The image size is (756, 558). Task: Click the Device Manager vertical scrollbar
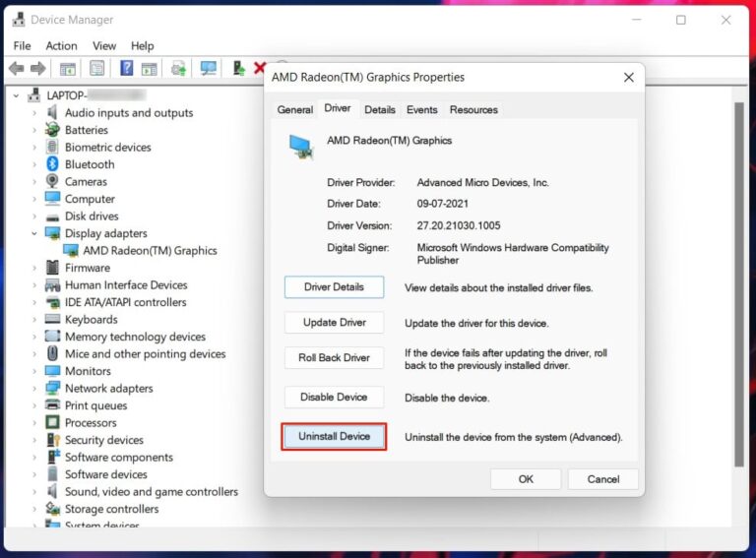738,284
